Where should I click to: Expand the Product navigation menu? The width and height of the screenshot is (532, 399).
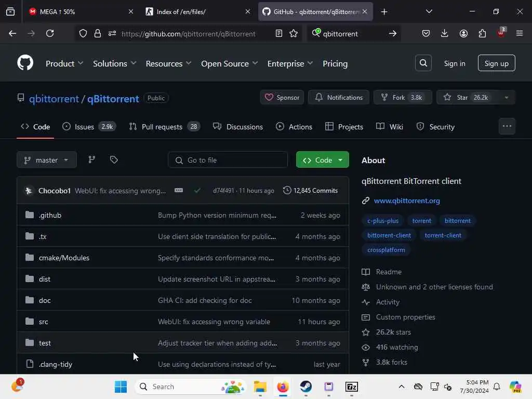[64, 63]
